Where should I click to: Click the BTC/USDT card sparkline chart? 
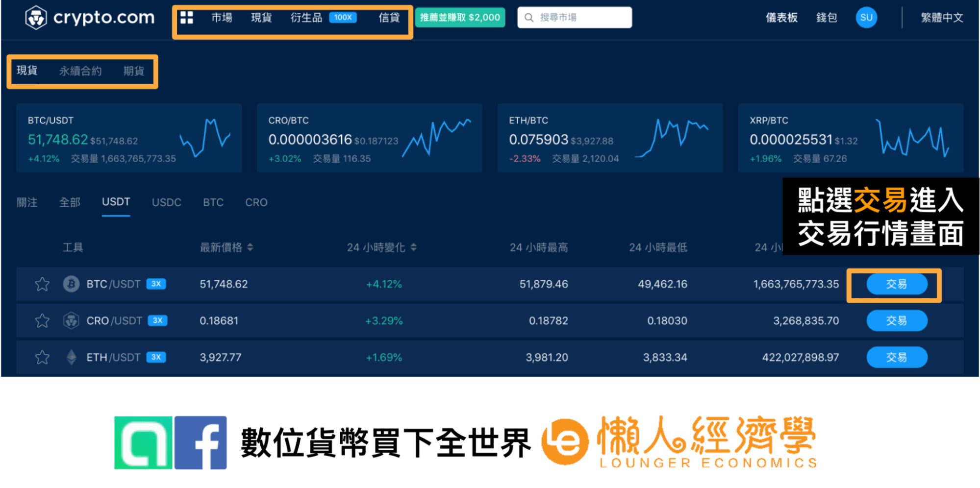click(x=205, y=137)
